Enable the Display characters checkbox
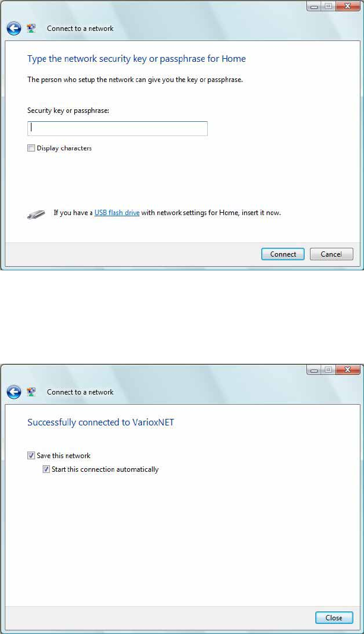 (31, 148)
